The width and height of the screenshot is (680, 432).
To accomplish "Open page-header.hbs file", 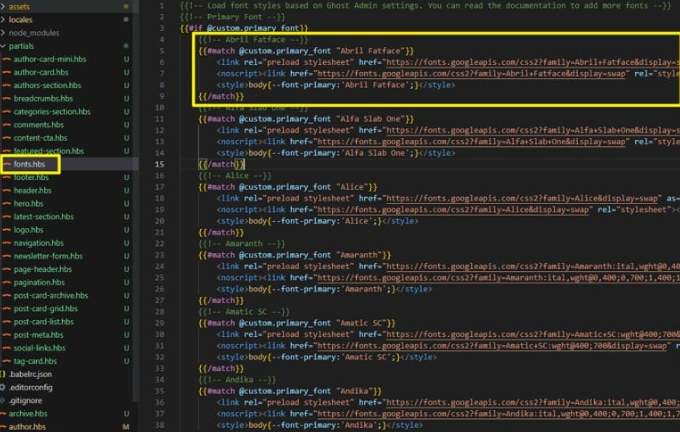I will [x=42, y=269].
